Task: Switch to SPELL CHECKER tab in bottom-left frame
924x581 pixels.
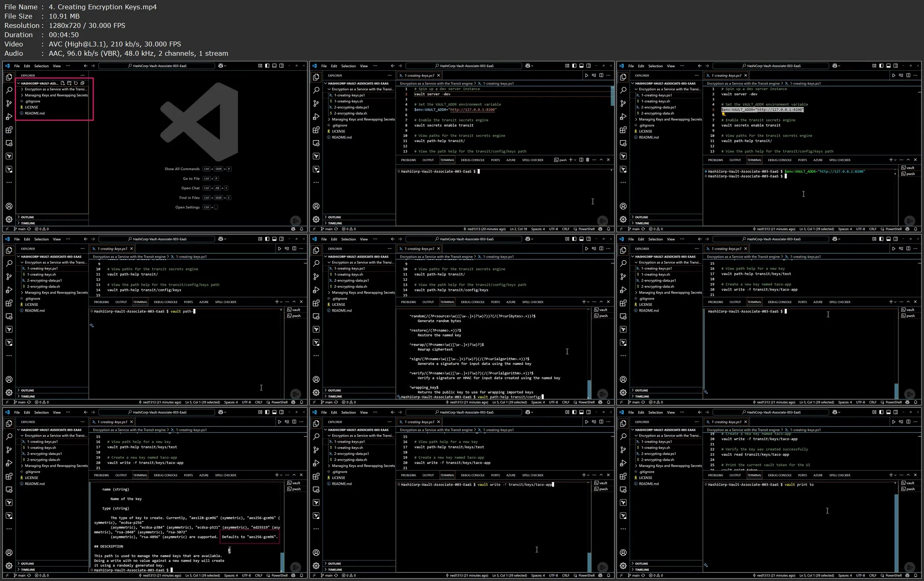Action: tap(225, 475)
